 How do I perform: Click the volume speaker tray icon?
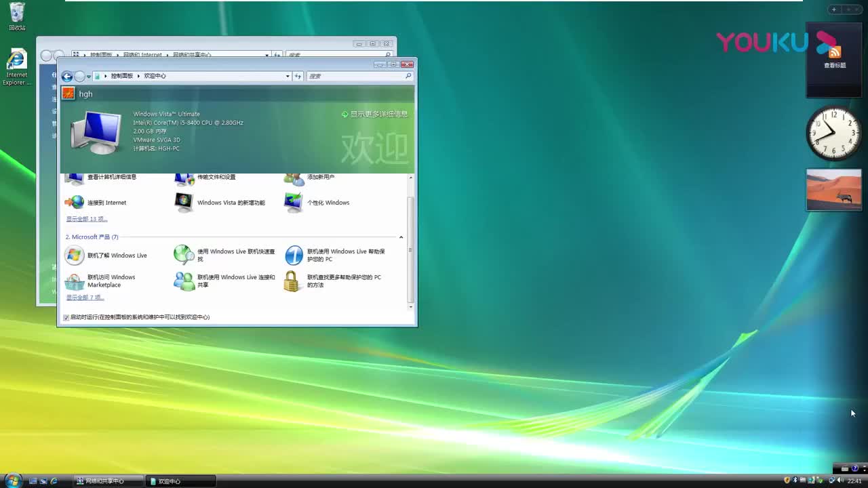841,481
